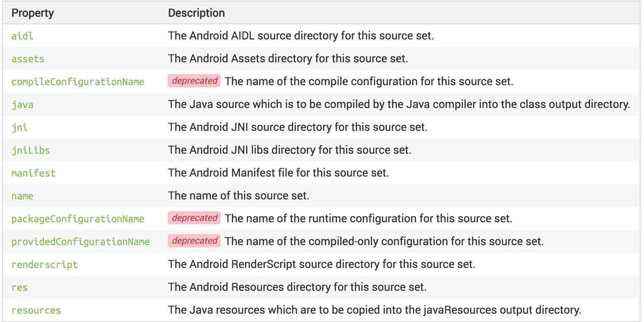
Task: Open the aidl property link
Action: click(22, 36)
